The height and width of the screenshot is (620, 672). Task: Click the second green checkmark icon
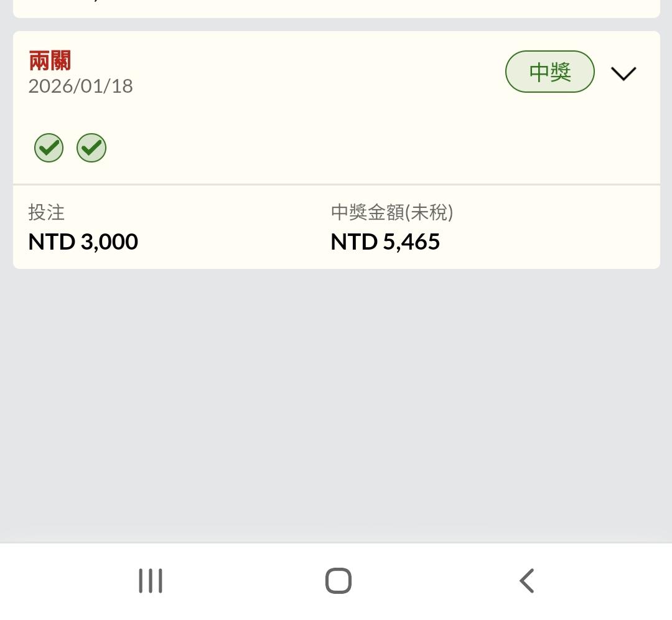tap(91, 148)
